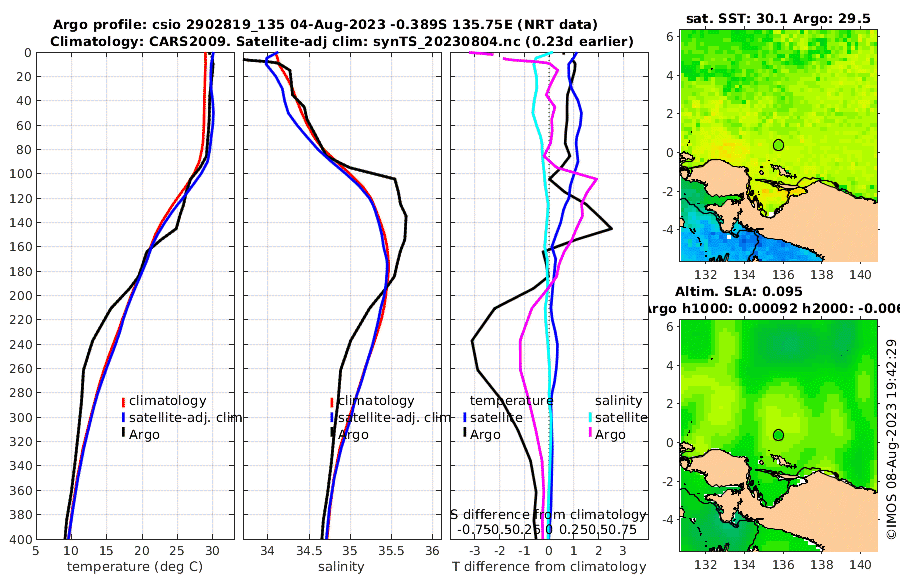900x580 pixels.
Task: Click the cyan satellite salinity-difference legend swatch
Action: [x=591, y=418]
